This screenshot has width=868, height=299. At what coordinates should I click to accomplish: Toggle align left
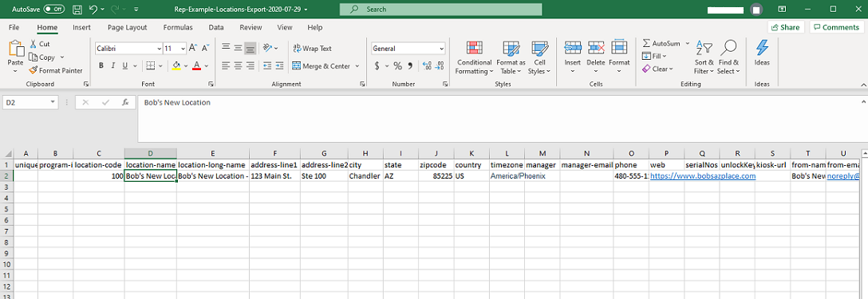point(226,66)
